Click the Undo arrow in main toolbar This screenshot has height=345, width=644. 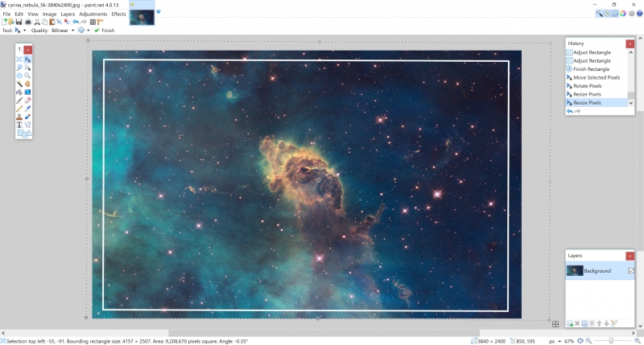click(76, 22)
